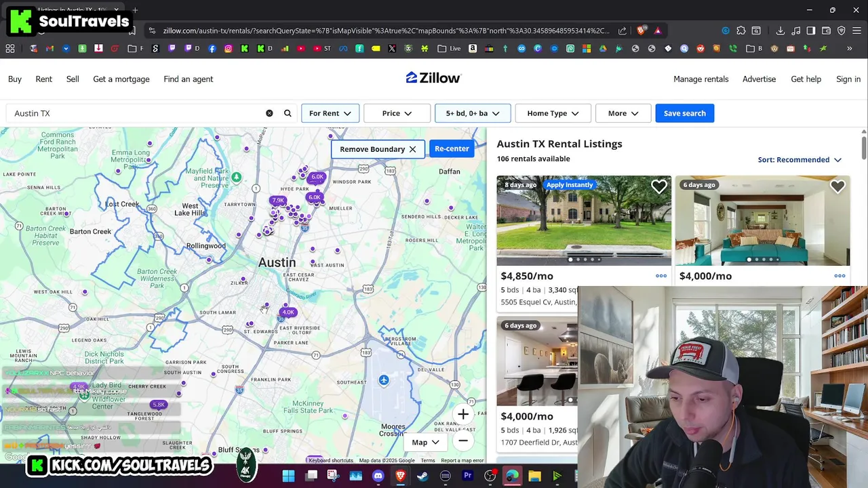
Task: Re-center the map
Action: click(x=452, y=148)
